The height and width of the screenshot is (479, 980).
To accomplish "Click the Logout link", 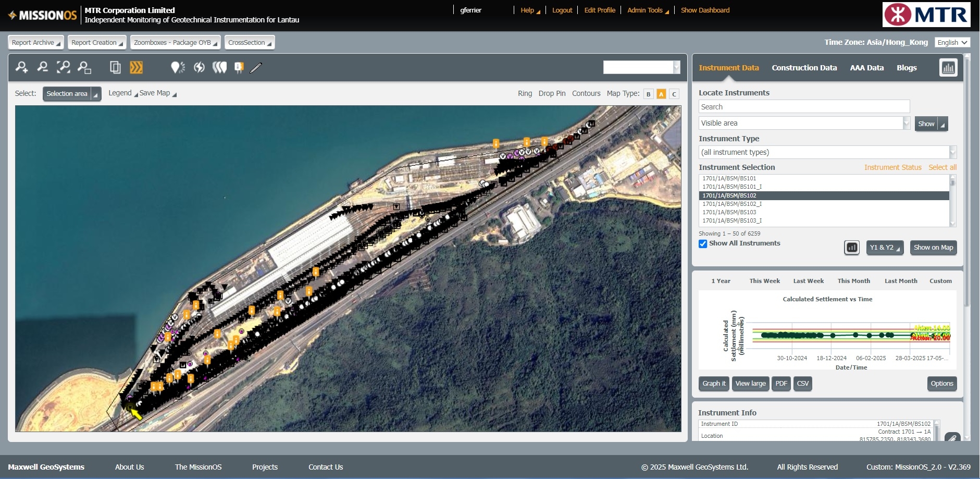I will point(562,10).
